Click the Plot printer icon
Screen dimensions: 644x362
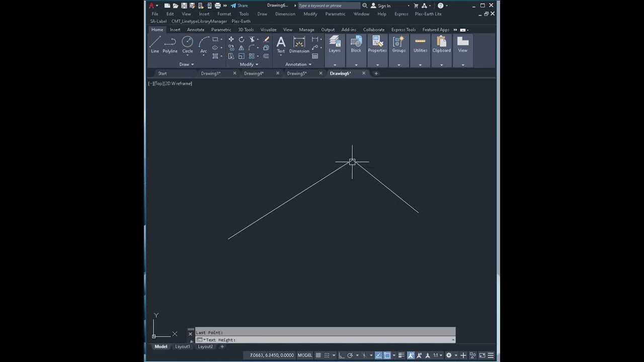pyautogui.click(x=218, y=6)
